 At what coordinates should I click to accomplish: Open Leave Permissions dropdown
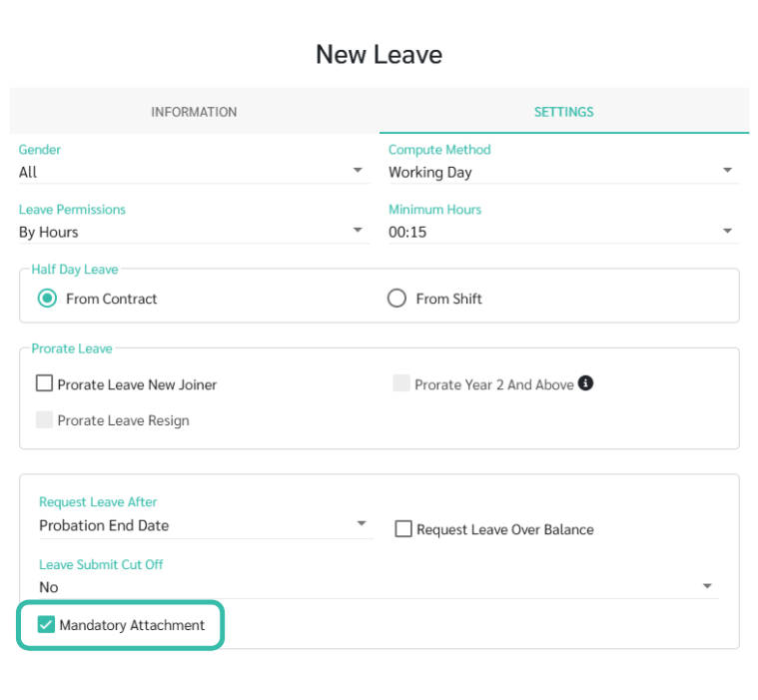(190, 232)
